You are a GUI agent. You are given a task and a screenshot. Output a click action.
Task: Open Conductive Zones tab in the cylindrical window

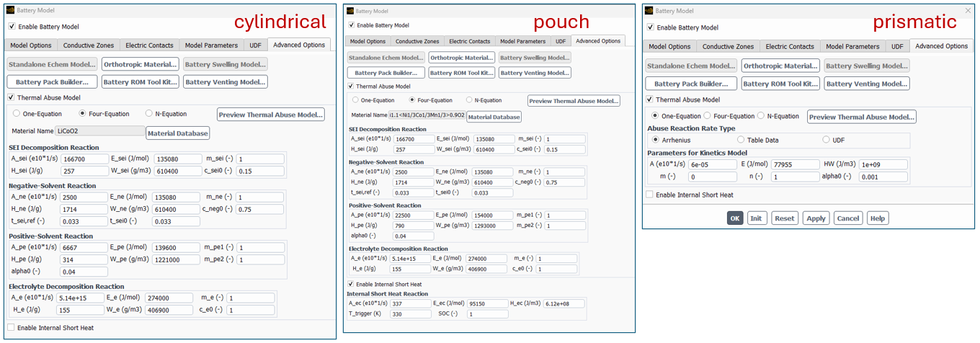[87, 45]
